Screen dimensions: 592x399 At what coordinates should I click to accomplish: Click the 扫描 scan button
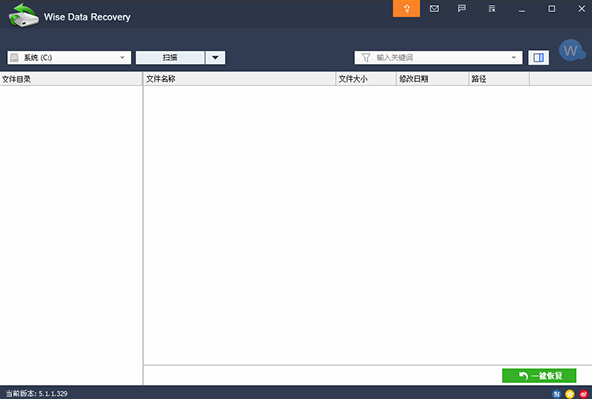(x=170, y=57)
